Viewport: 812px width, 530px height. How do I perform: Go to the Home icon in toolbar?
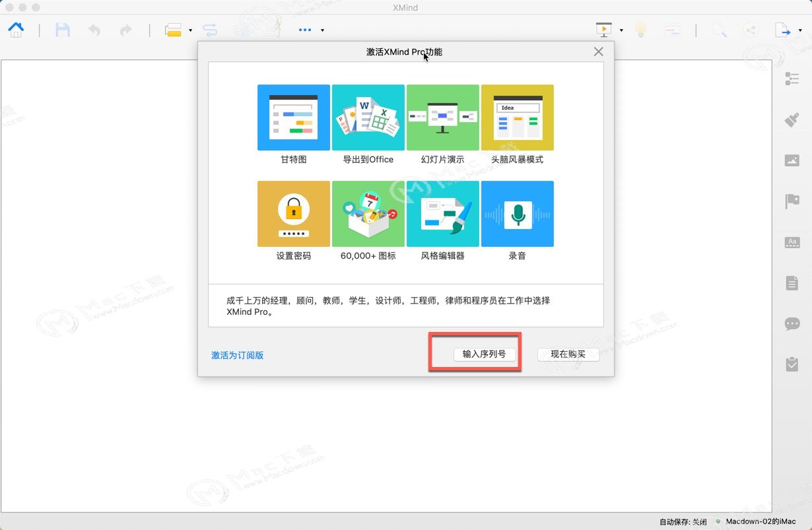[16, 30]
